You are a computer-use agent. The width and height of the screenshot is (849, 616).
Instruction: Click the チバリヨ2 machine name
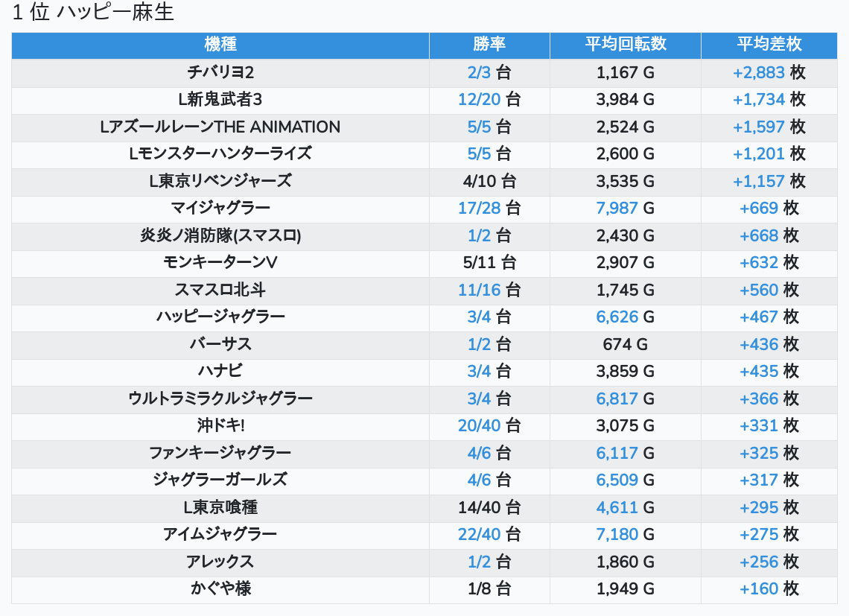220,72
